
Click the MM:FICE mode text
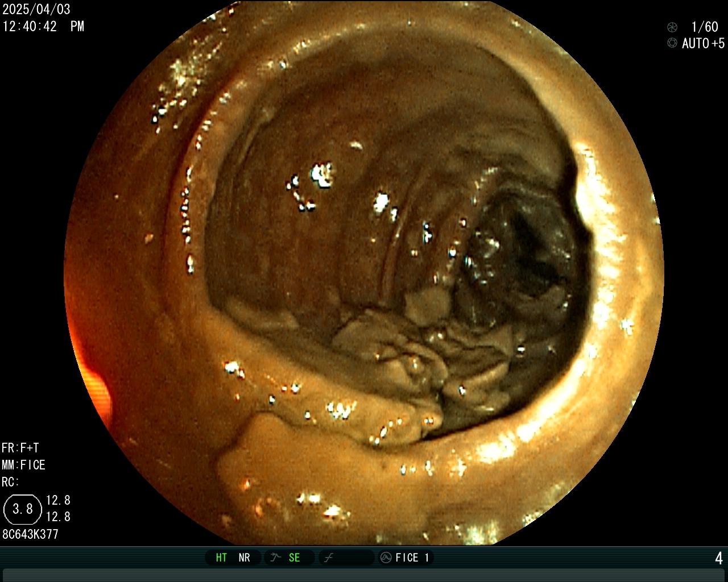[23, 465]
